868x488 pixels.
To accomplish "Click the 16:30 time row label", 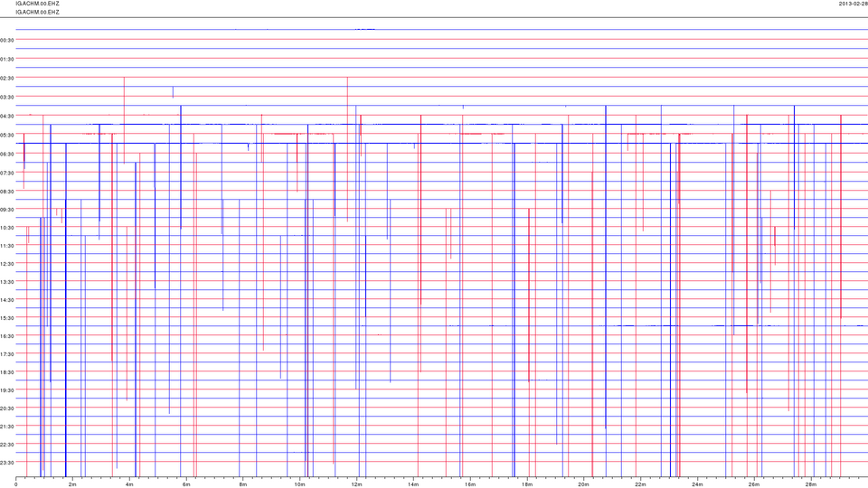I will point(7,336).
